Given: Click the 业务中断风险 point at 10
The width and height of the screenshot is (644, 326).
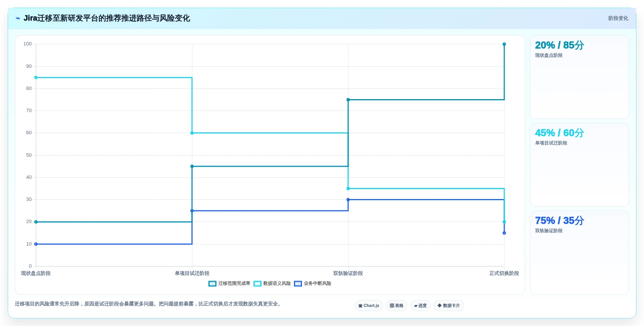Looking at the screenshot, I should [36, 244].
